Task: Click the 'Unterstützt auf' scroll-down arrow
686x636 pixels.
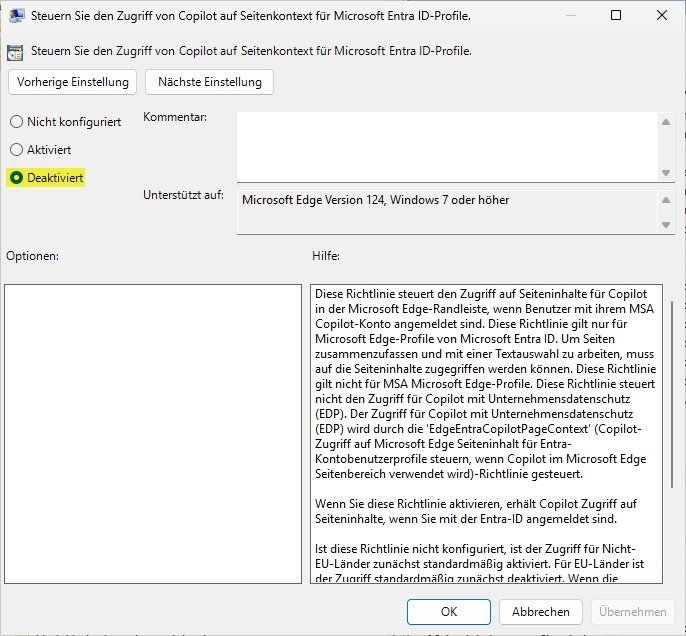Action: tap(666, 225)
